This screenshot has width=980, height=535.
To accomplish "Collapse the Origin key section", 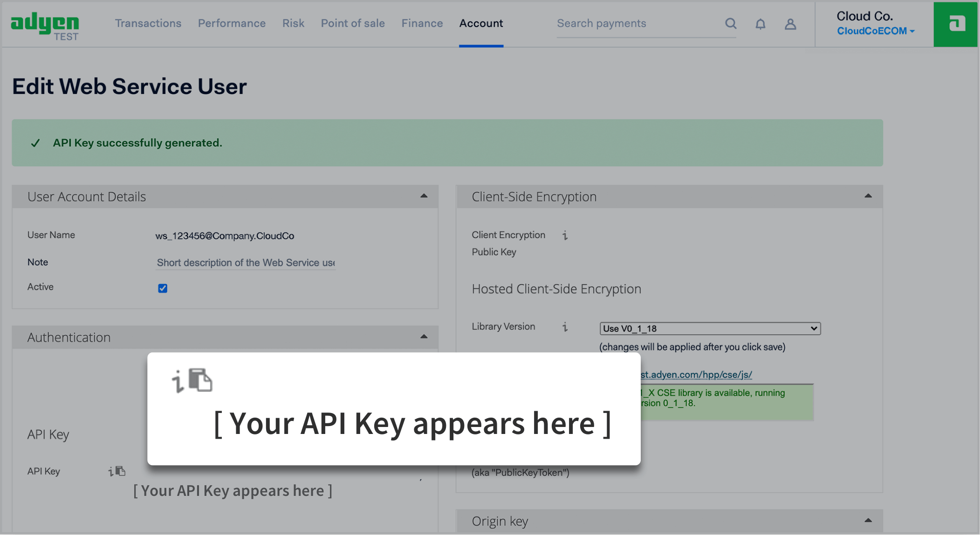I will (x=868, y=521).
